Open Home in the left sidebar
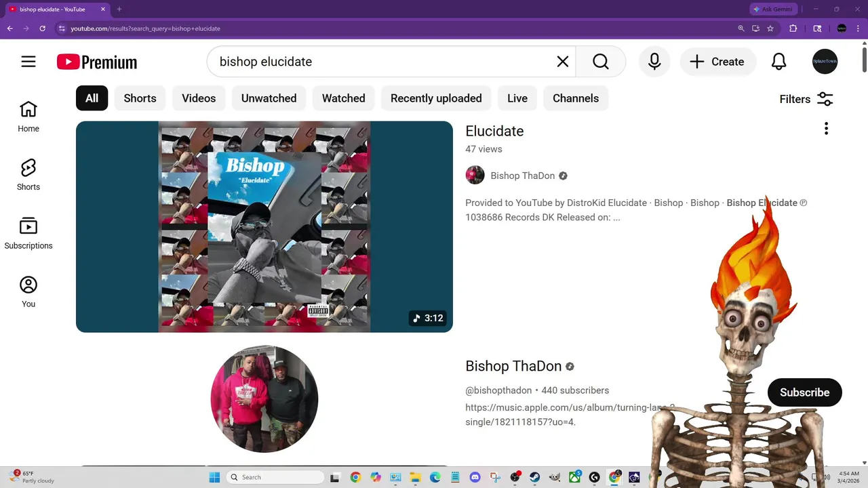868x488 pixels. pyautogui.click(x=28, y=117)
